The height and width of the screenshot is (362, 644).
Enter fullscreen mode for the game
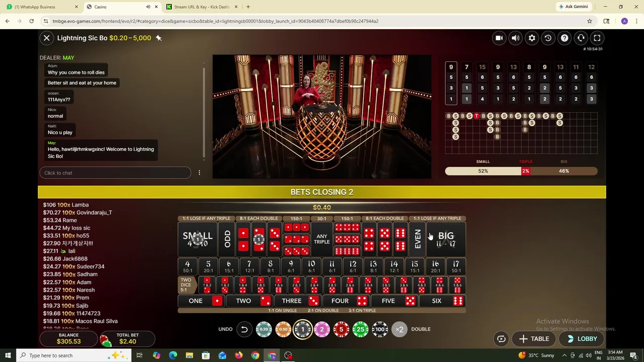point(597,38)
